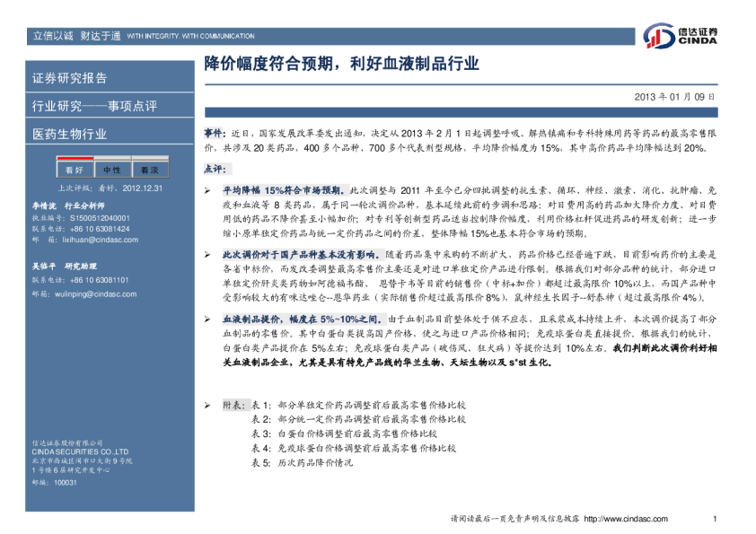Select the 看好 rating box
This screenshot has width=756, height=534.
(x=74, y=170)
